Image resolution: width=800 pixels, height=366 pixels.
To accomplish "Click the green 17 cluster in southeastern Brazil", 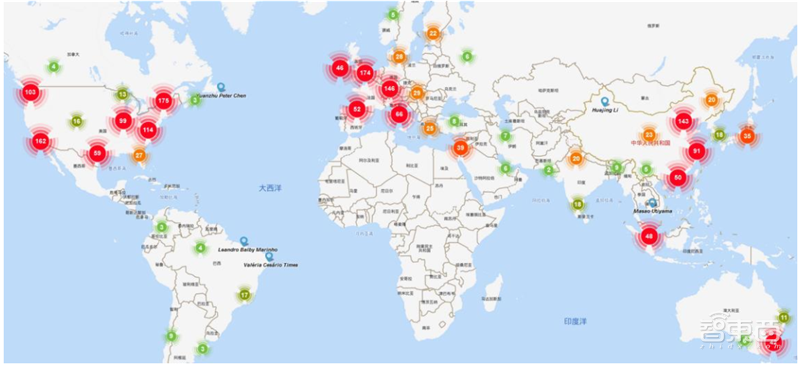I will click(244, 295).
